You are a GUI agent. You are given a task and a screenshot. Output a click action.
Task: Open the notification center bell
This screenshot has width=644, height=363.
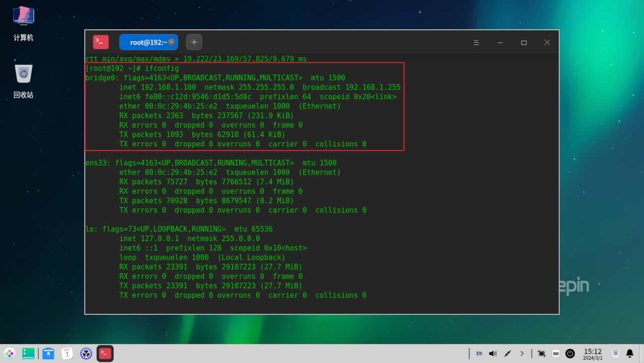pos(629,353)
